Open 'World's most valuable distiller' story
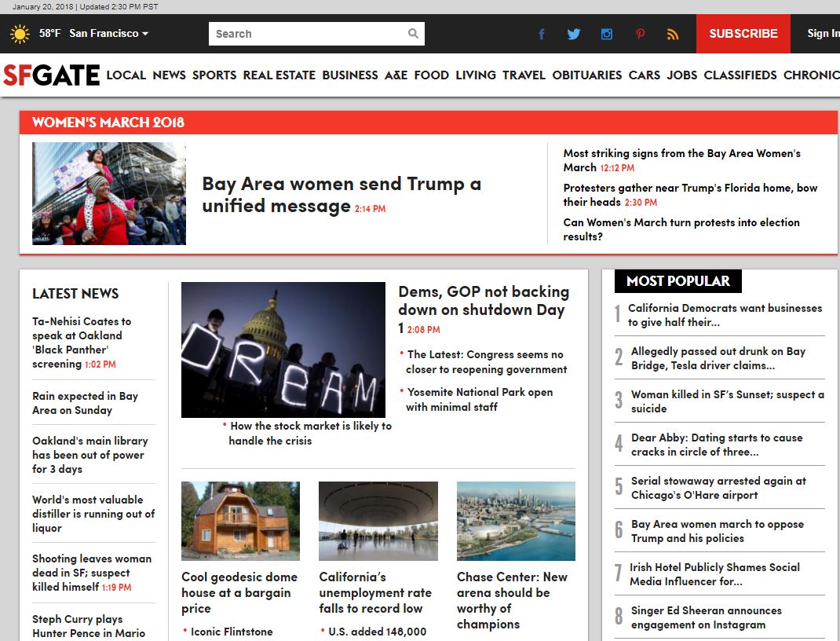This screenshot has height=641, width=840. click(93, 514)
